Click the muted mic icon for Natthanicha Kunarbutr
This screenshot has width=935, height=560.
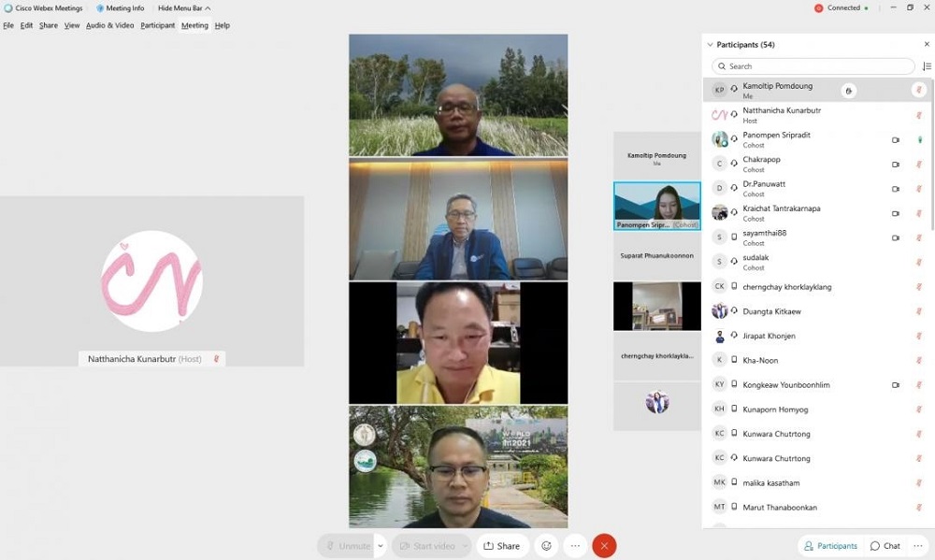click(919, 115)
